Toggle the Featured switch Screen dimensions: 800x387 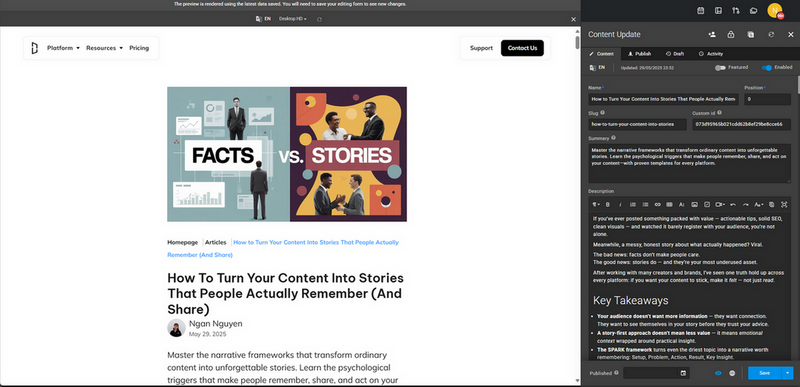pyautogui.click(x=720, y=67)
